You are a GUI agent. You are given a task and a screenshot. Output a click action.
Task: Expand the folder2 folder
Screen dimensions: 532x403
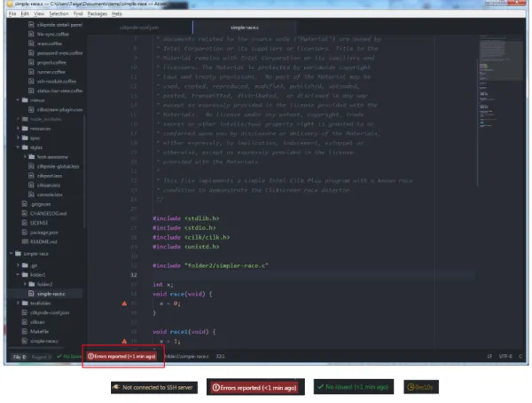pyautogui.click(x=25, y=284)
